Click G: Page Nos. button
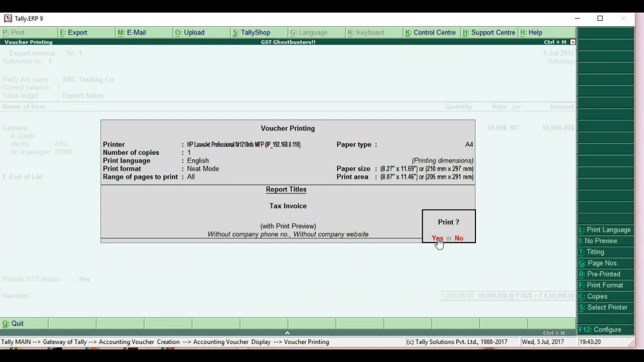Screen dimensions: 644x362 tap(605, 263)
